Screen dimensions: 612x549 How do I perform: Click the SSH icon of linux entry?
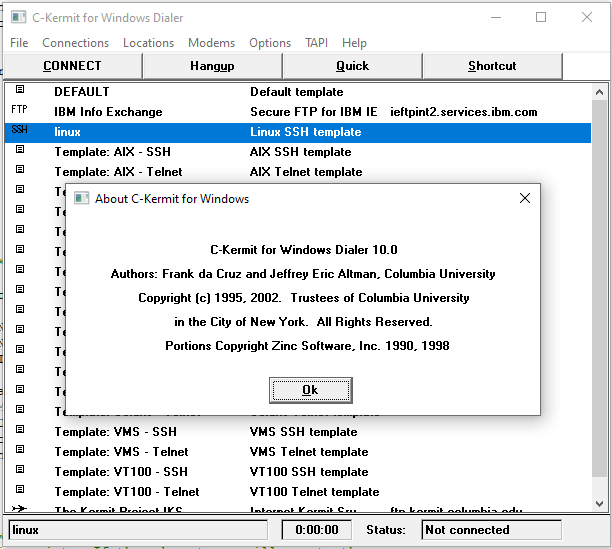point(20,129)
